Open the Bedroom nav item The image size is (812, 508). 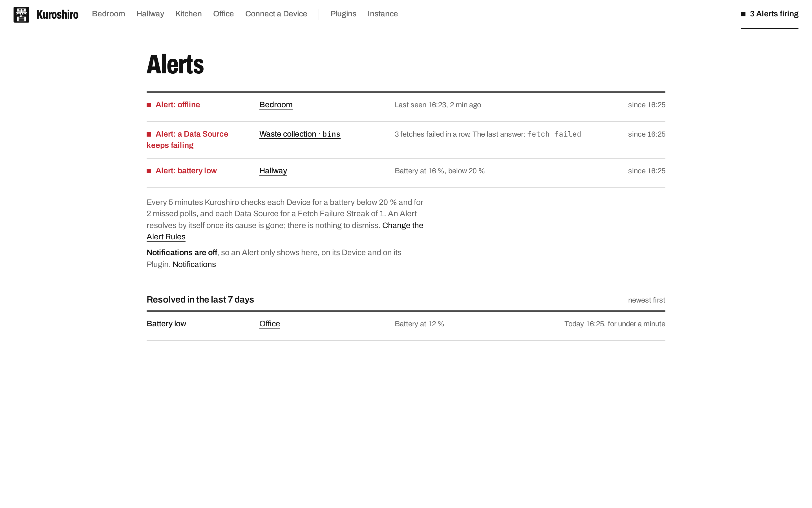click(108, 14)
